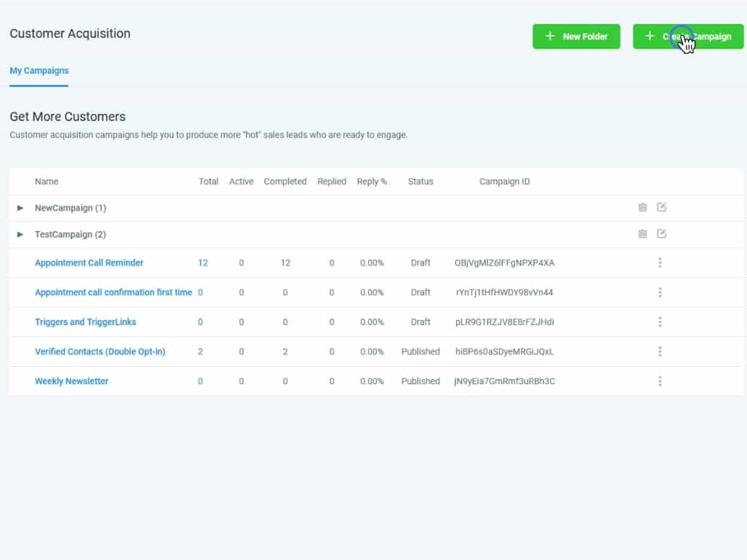The image size is (747, 560).
Task: Switch to My Campaigns tab
Action: point(39,71)
